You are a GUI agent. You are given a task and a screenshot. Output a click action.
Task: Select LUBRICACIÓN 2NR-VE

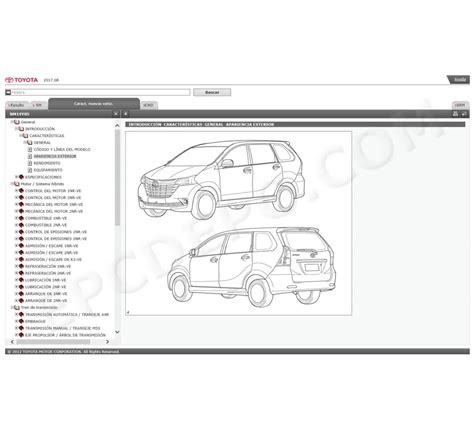pyautogui.click(x=46, y=287)
